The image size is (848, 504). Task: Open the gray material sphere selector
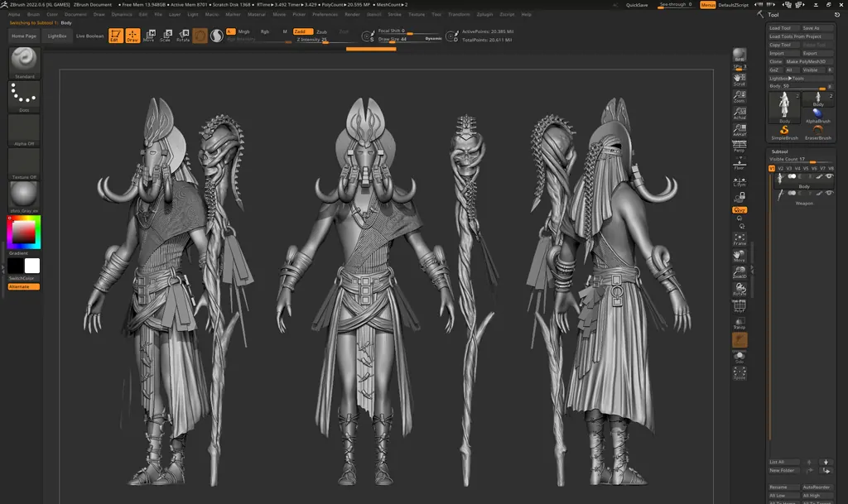(24, 197)
